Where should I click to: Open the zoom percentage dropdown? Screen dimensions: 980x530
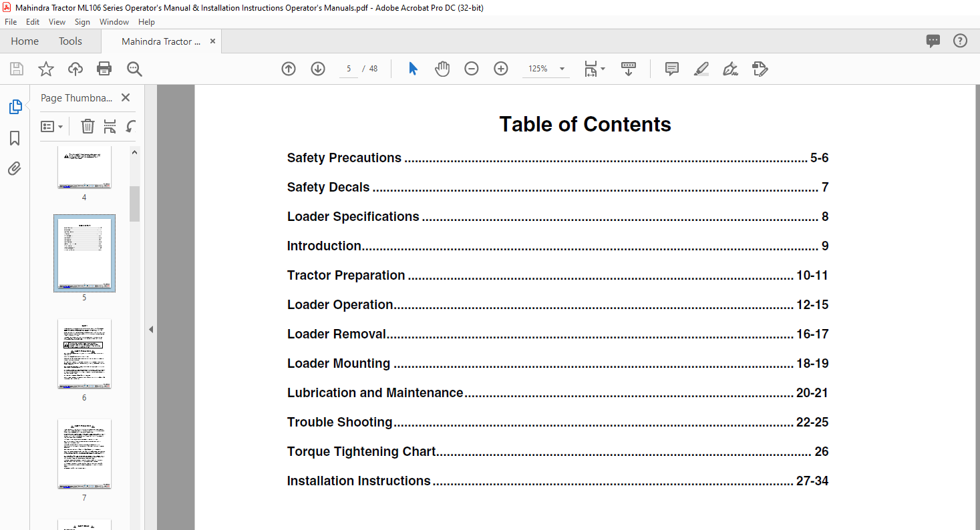[x=562, y=69]
